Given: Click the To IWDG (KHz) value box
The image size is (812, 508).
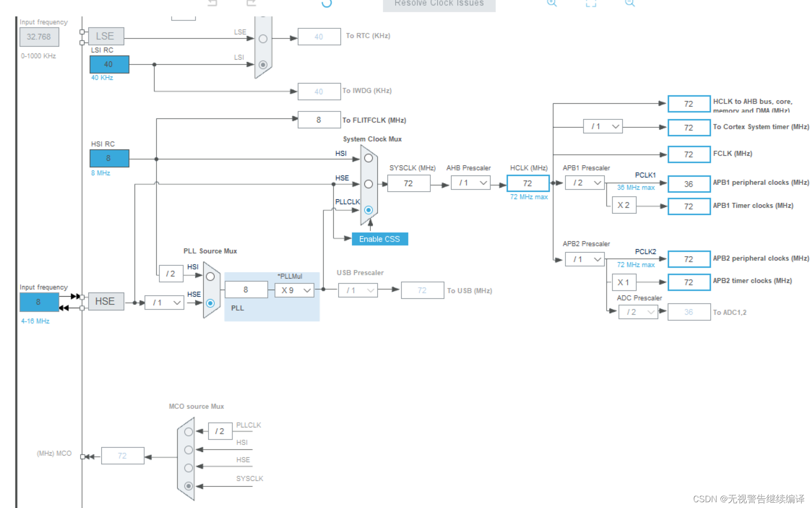Looking at the screenshot, I should tap(319, 91).
